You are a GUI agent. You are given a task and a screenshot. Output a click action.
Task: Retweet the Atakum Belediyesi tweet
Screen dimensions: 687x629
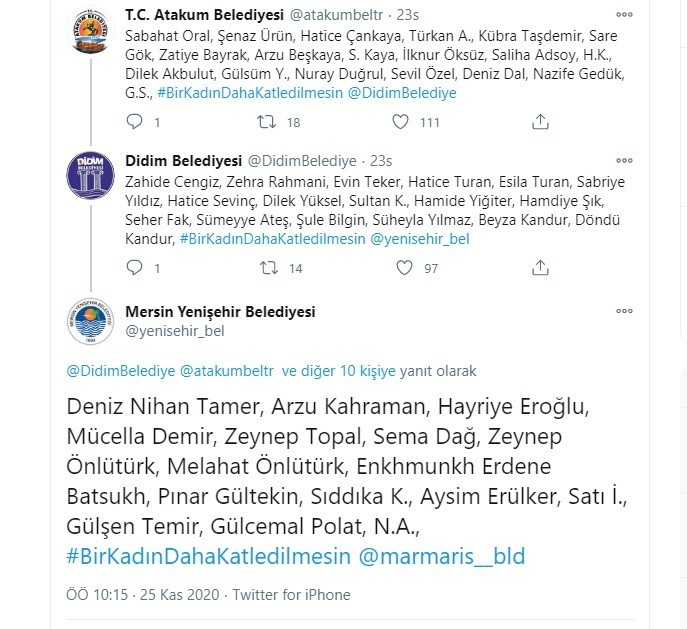[x=267, y=122]
